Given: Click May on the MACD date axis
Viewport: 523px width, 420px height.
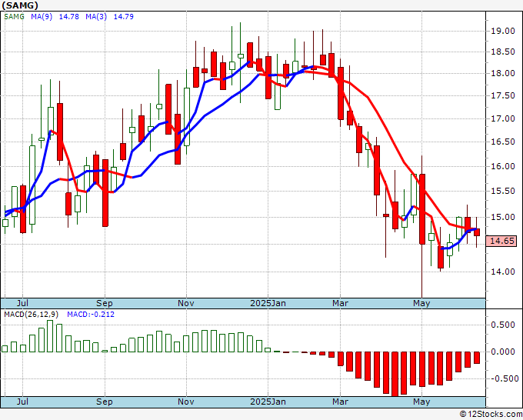Looking at the screenshot, I should pyautogui.click(x=421, y=402).
